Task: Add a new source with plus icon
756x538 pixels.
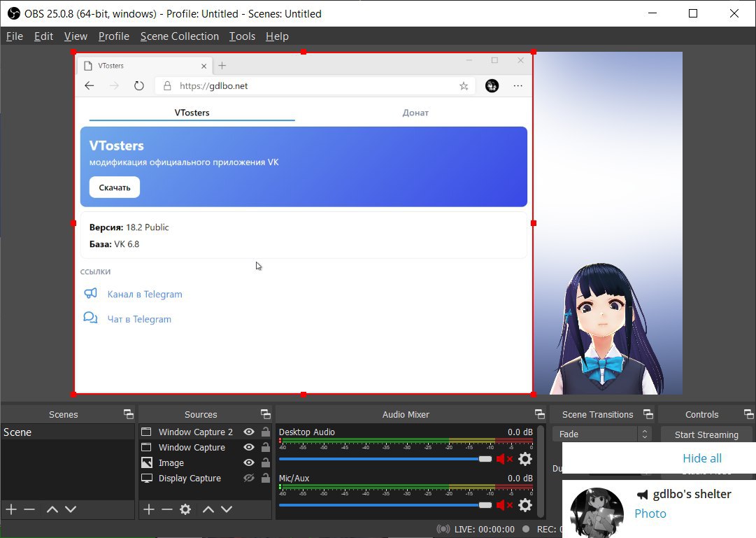Action: [149, 509]
